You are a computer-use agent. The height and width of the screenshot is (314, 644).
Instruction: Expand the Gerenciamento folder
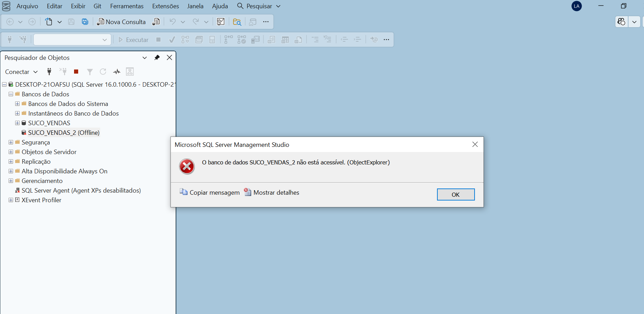click(11, 181)
